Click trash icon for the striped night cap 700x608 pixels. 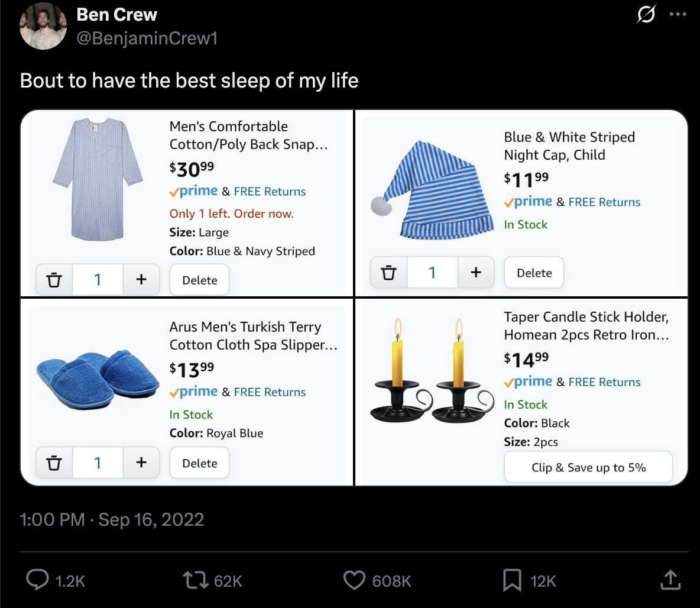tap(388, 272)
